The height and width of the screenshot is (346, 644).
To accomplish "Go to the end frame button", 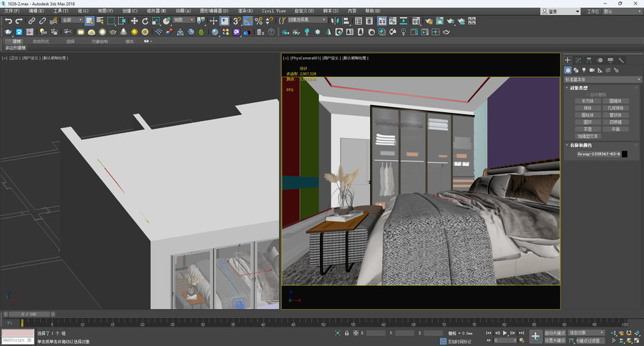I will click(x=521, y=333).
